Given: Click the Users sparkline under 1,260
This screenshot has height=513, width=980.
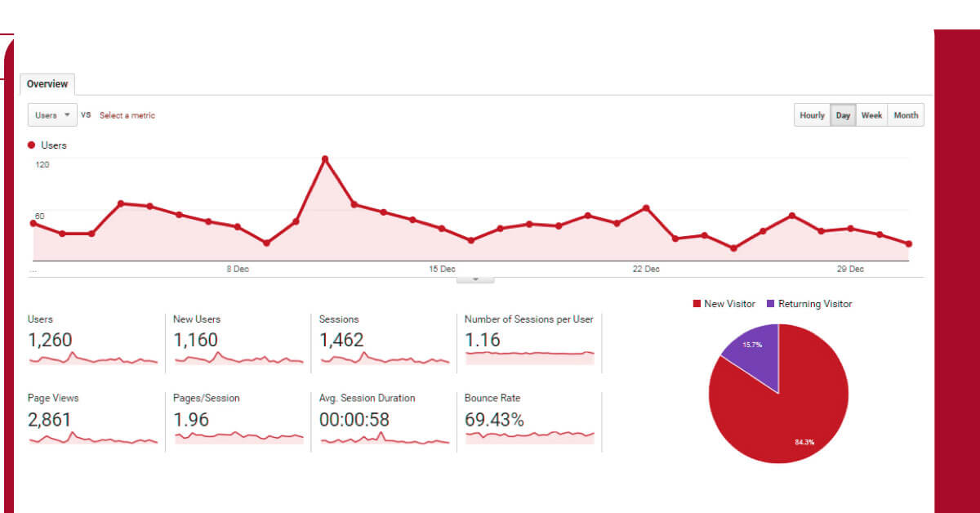Looking at the screenshot, I should 93,359.
